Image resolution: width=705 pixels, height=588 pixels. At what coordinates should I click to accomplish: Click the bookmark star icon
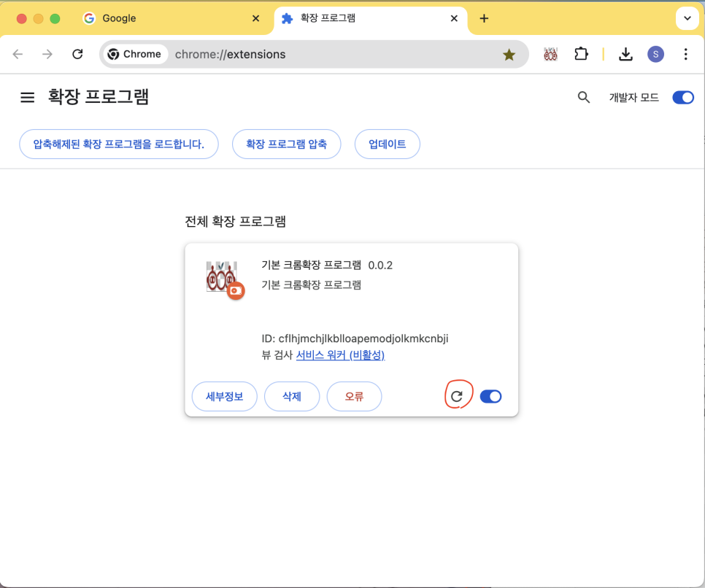[509, 55]
